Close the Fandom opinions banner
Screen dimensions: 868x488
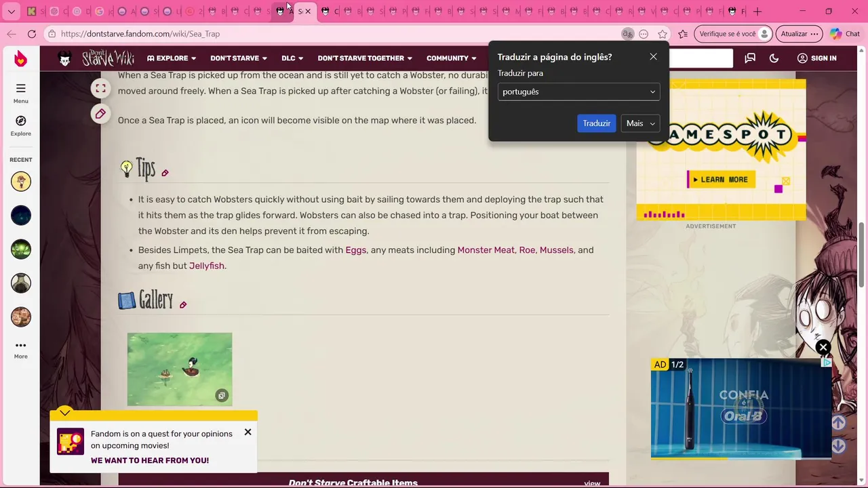248,432
